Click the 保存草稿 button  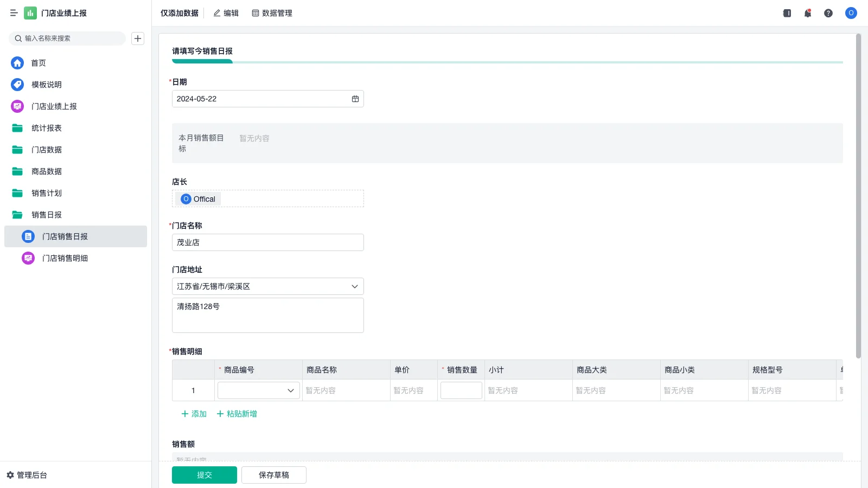(x=274, y=475)
